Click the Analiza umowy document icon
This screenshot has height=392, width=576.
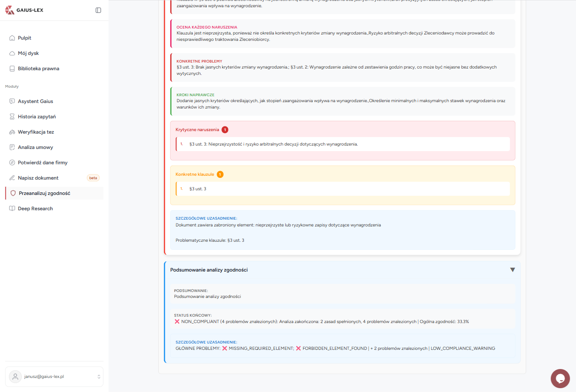(12, 147)
